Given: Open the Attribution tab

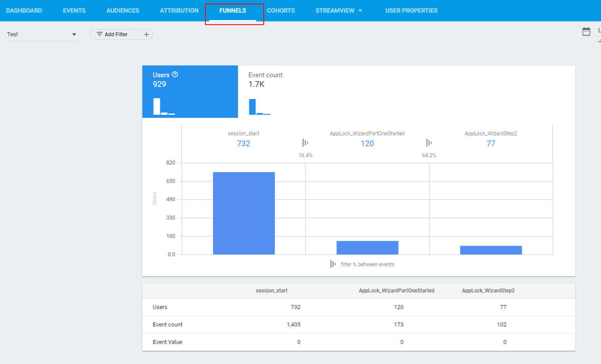Looking at the screenshot, I should 179,11.
